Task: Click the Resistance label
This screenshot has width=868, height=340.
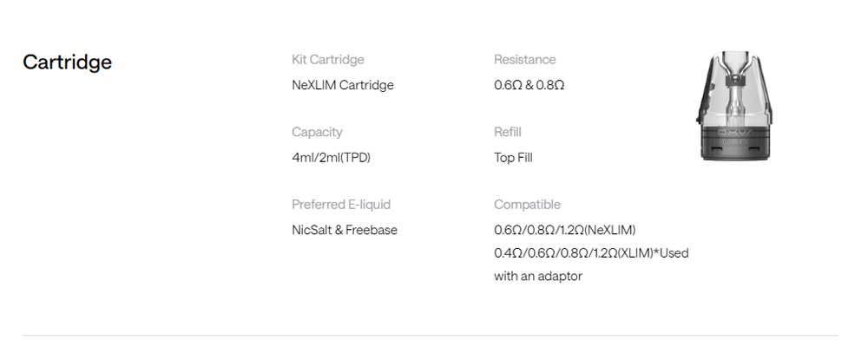Action: 525,59
